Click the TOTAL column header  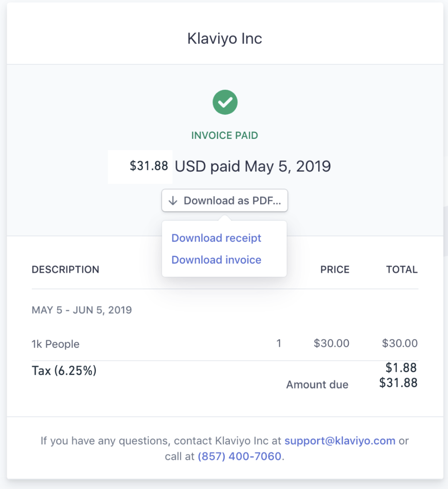coord(402,270)
